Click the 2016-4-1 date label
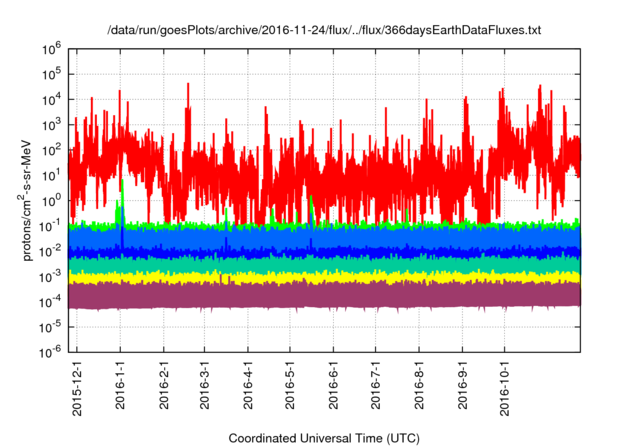The image size is (640, 448). pos(248,385)
